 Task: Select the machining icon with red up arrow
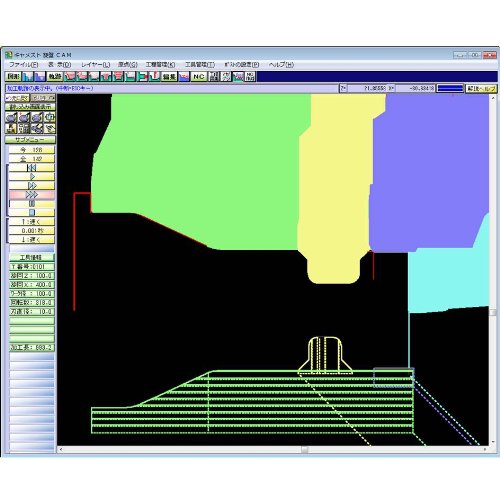pyautogui.click(x=154, y=76)
